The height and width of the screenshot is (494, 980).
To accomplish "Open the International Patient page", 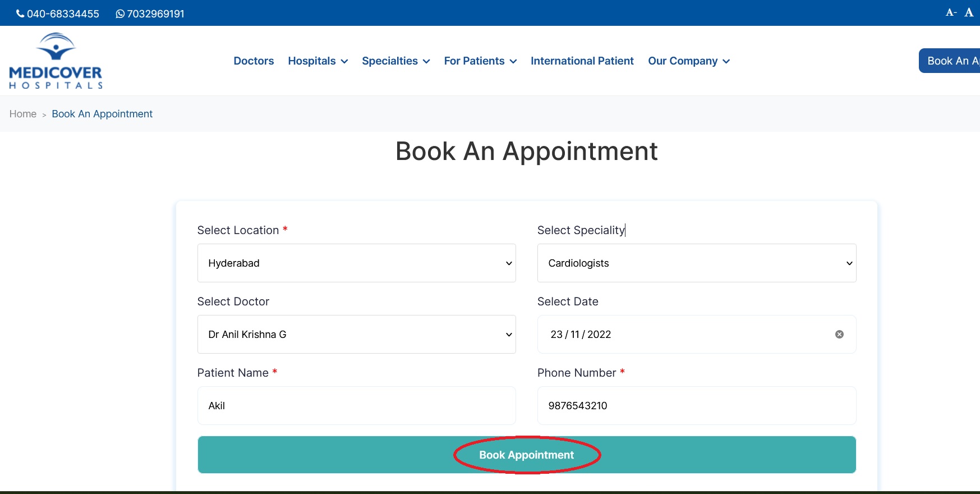I will point(582,61).
